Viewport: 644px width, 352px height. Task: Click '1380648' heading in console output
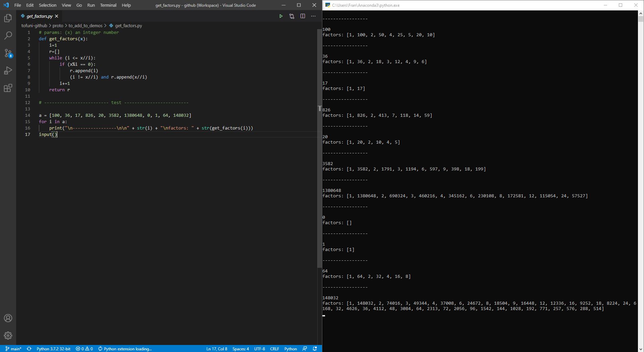point(332,190)
